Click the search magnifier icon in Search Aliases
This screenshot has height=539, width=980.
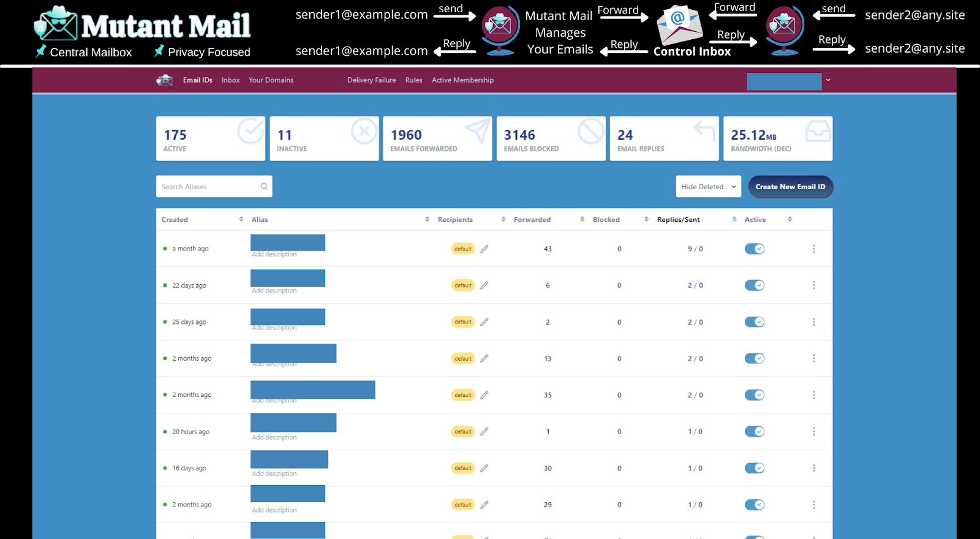tap(264, 187)
